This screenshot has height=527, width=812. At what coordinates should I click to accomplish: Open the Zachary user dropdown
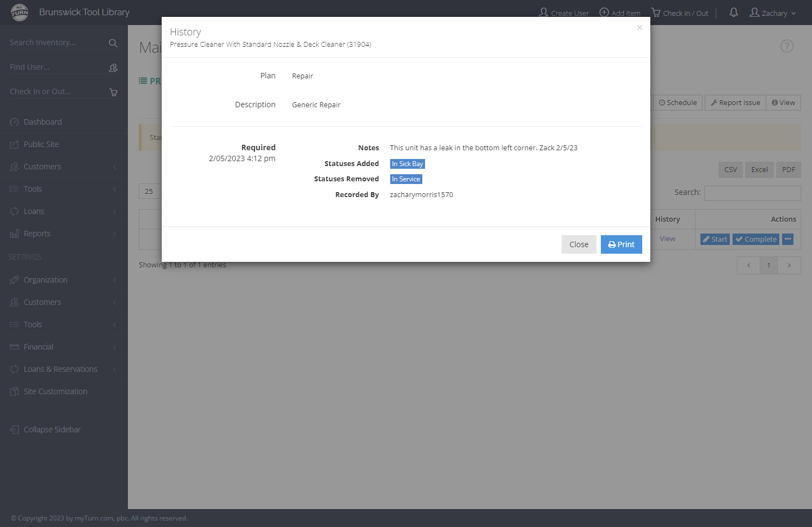(x=773, y=13)
